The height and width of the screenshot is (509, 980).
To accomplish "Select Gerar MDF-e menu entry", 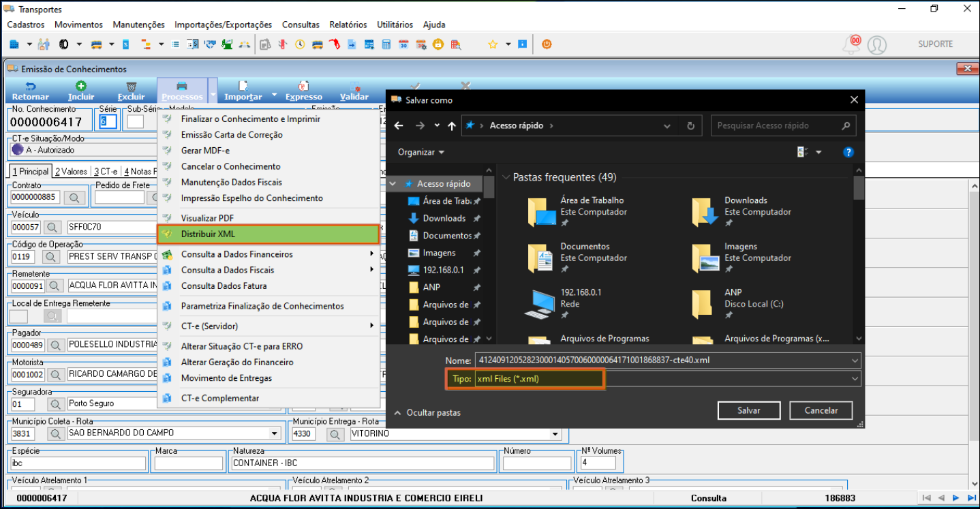I will [268, 151].
